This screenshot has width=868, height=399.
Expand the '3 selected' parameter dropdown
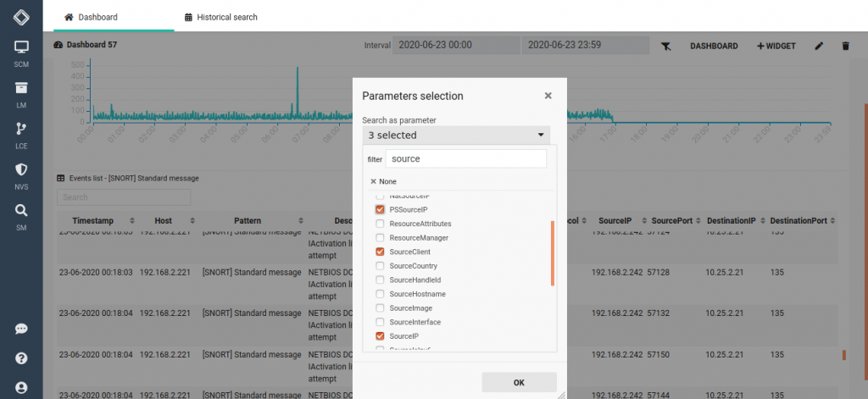(x=456, y=135)
